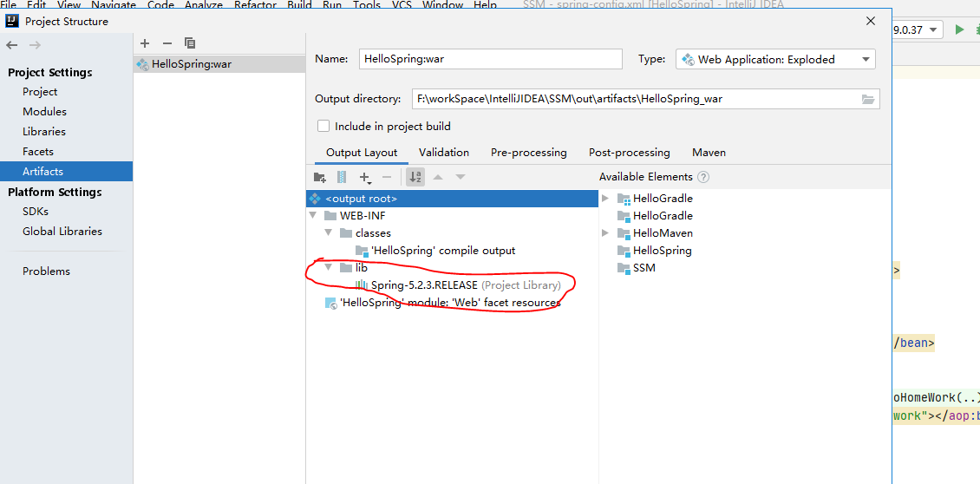
Task: Switch to the Validation tab
Action: pyautogui.click(x=444, y=153)
